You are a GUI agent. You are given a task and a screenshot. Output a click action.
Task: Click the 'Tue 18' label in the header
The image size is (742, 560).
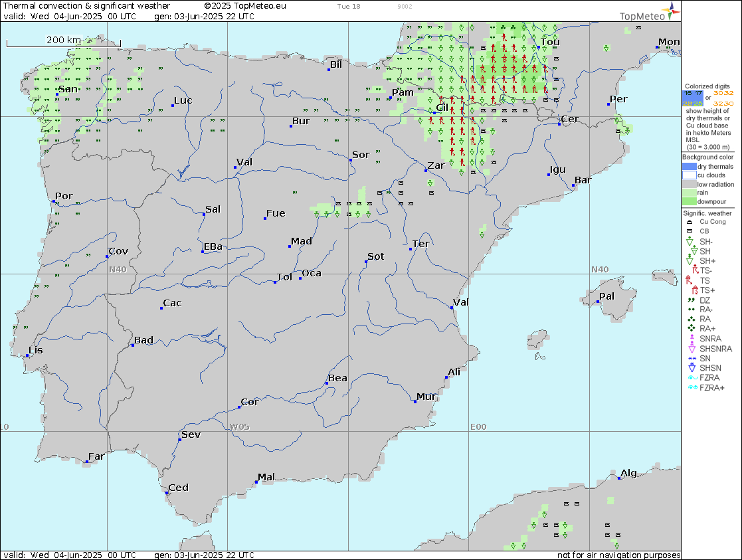coord(349,7)
